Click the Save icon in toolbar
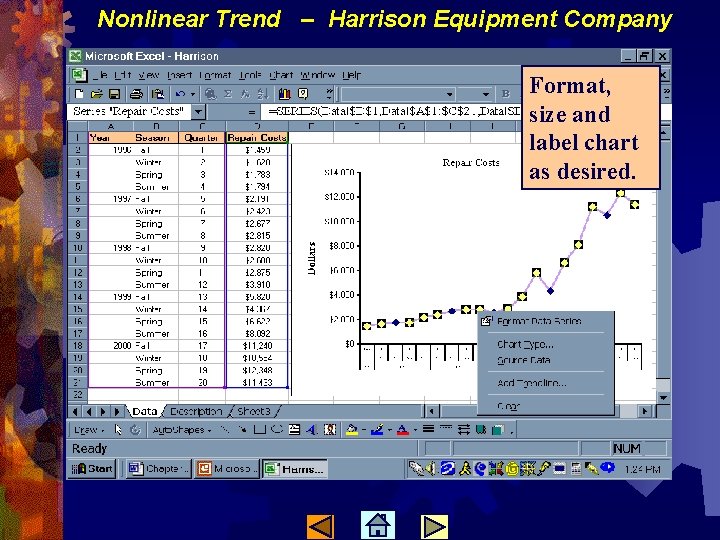Image resolution: width=720 pixels, height=540 pixels. (x=114, y=94)
